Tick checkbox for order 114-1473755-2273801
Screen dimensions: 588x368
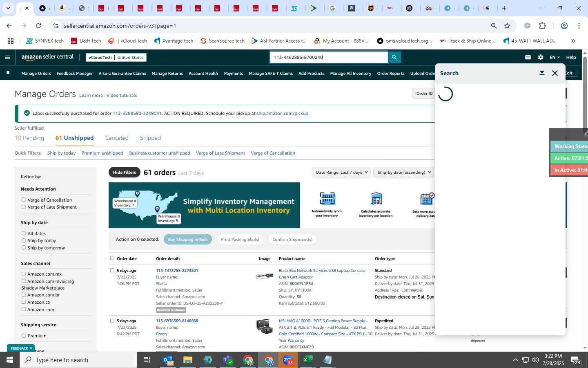(112, 270)
